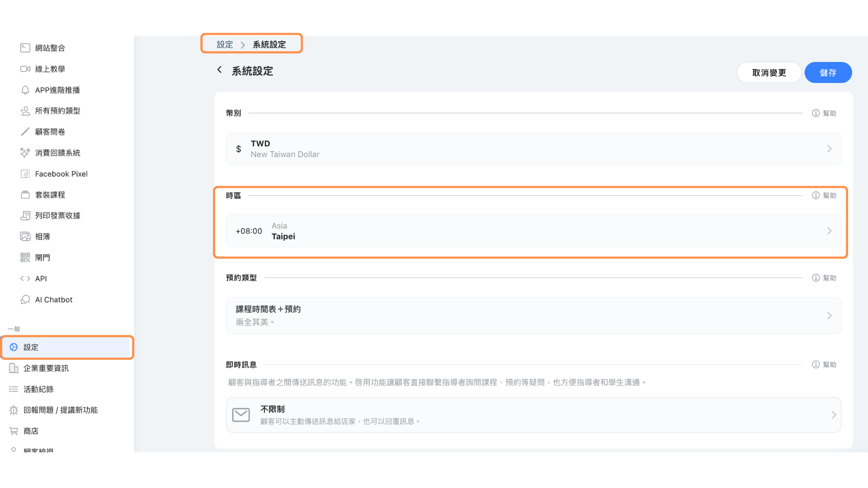Open 相簿 sidebar label

[x=42, y=236]
